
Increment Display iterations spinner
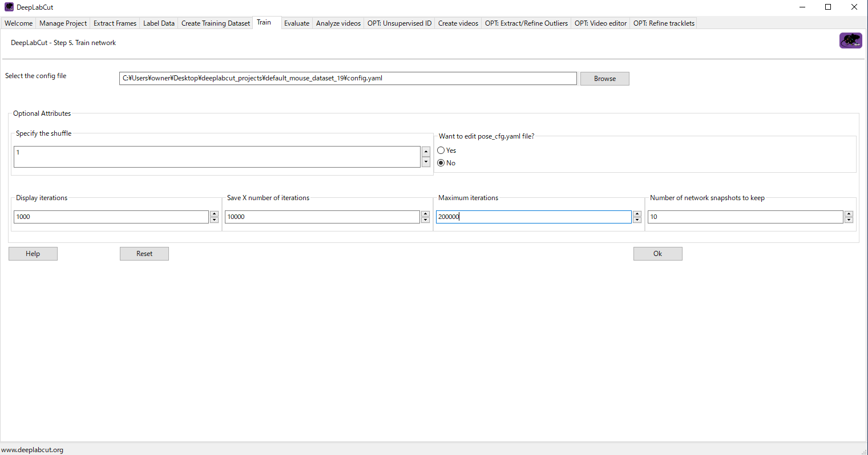tap(215, 214)
